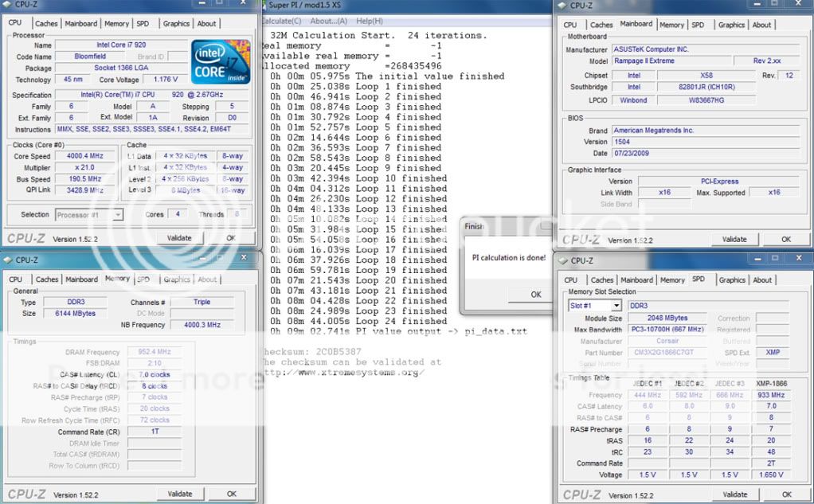
Task: Click the 'Loop 24 finished' line in Super PI
Action: [x=358, y=321]
